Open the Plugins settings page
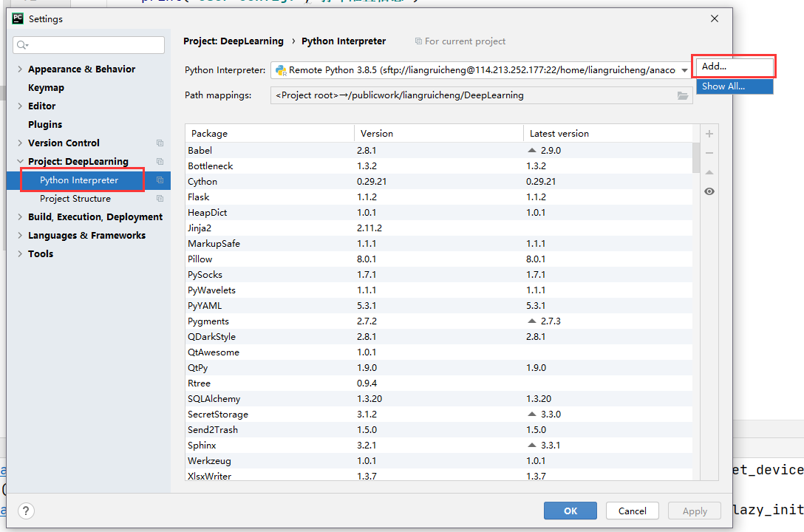This screenshot has width=804, height=532. coord(45,125)
